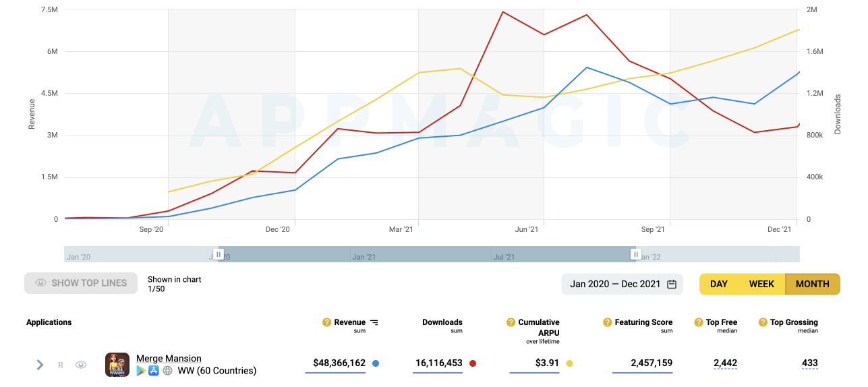Switch chart granularity to DAY

719,284
